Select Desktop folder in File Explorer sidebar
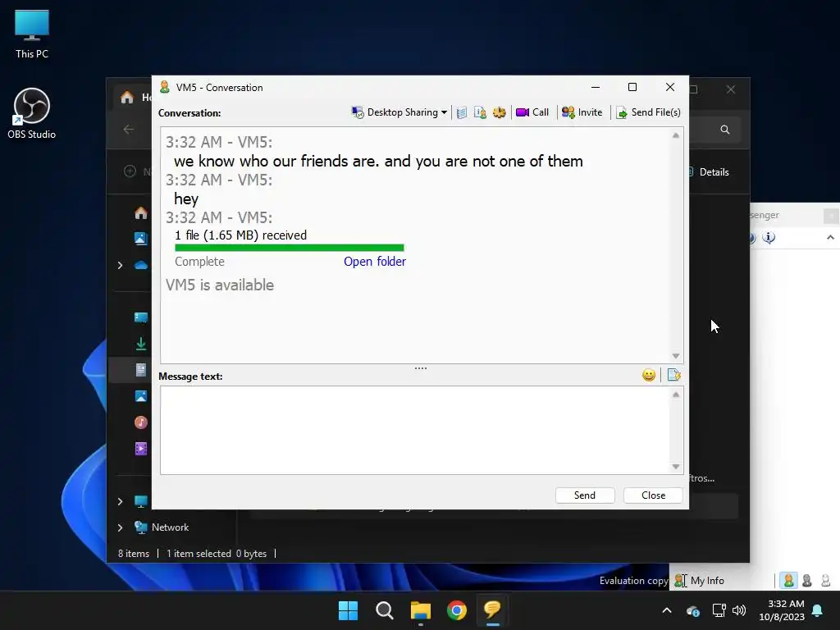This screenshot has height=630, width=840. (141, 317)
